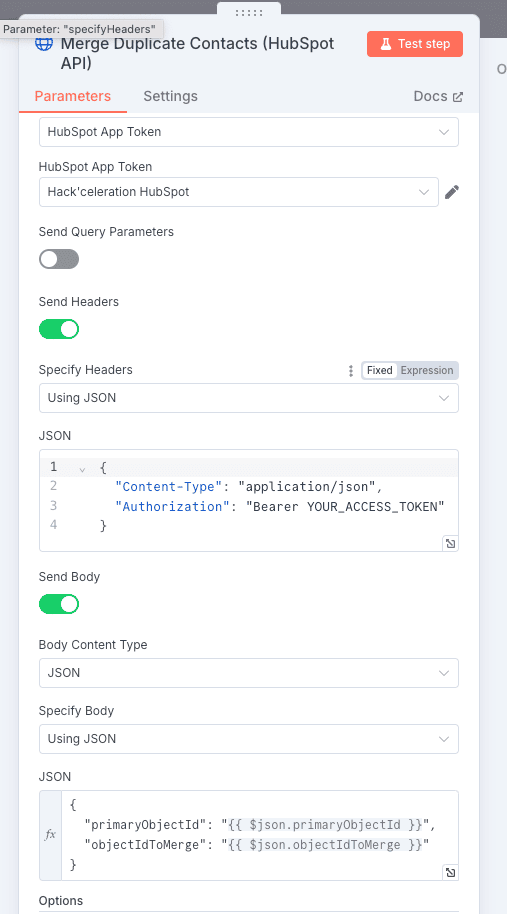Viewport: 507px width, 914px height.
Task: Expand the Specify Body Using JSON dropdown
Action: (249, 739)
